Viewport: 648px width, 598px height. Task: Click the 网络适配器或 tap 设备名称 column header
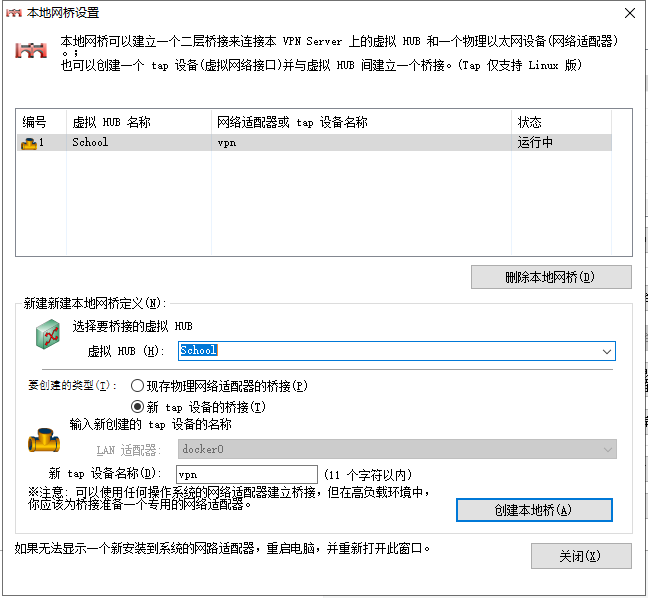360,122
